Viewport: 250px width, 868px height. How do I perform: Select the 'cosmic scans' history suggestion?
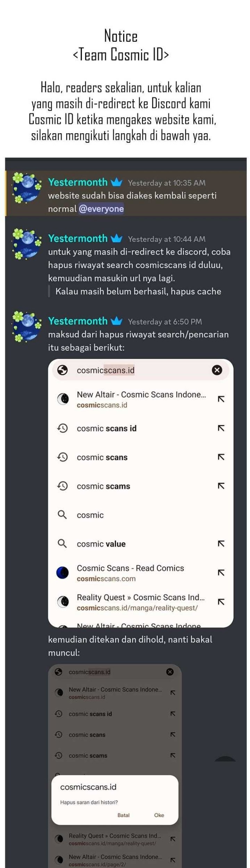pyautogui.click(x=141, y=457)
